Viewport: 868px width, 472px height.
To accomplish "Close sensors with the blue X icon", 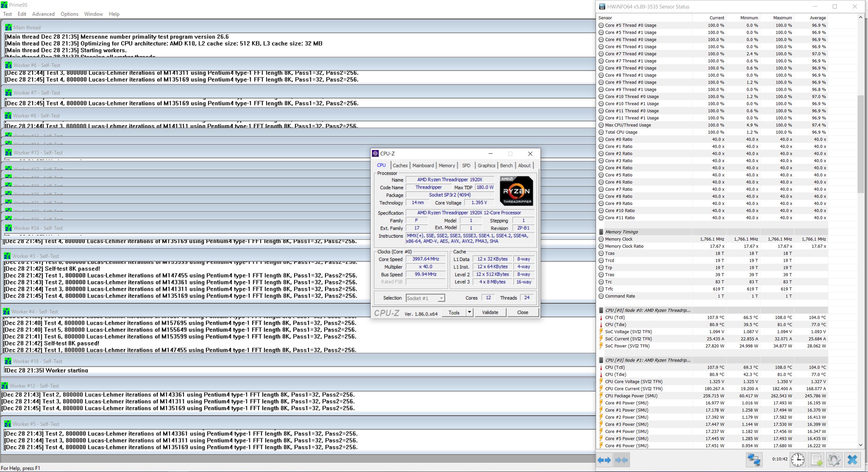I will point(852,460).
